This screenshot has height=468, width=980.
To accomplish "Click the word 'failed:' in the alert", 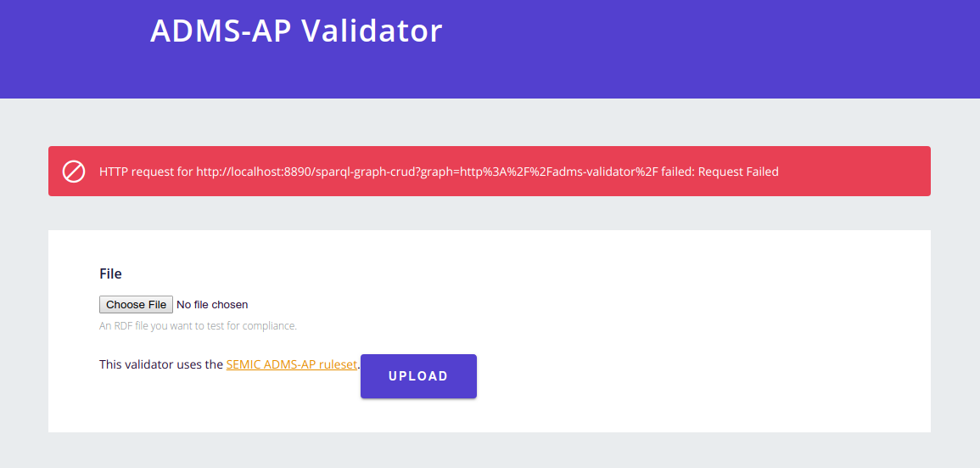I will [x=678, y=172].
